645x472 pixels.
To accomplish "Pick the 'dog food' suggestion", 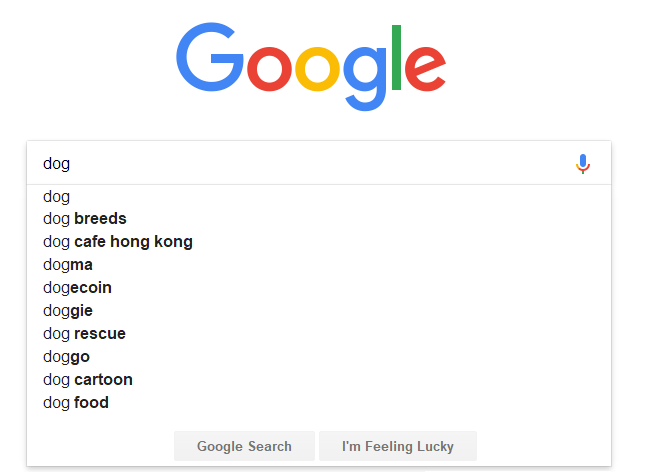I will click(x=76, y=403).
